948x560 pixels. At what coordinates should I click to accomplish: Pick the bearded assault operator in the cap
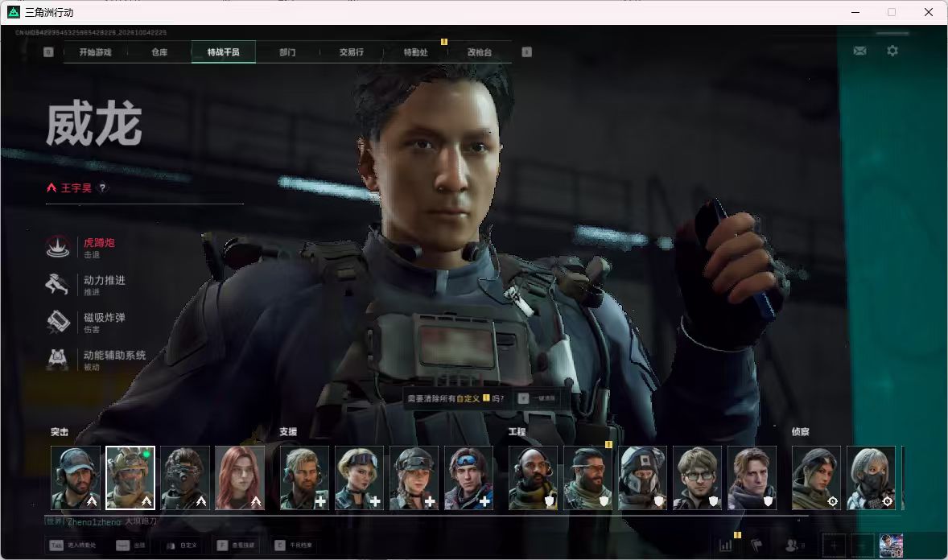tap(76, 478)
